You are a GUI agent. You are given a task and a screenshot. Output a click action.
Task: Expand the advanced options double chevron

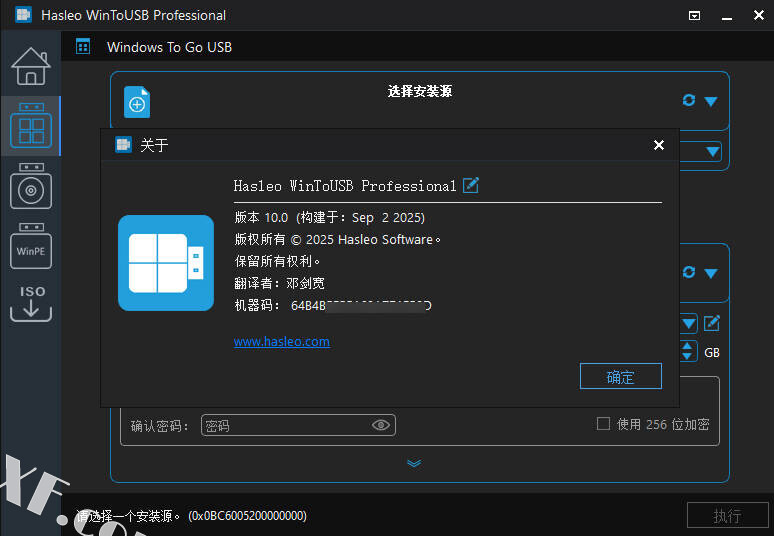pyautogui.click(x=414, y=463)
